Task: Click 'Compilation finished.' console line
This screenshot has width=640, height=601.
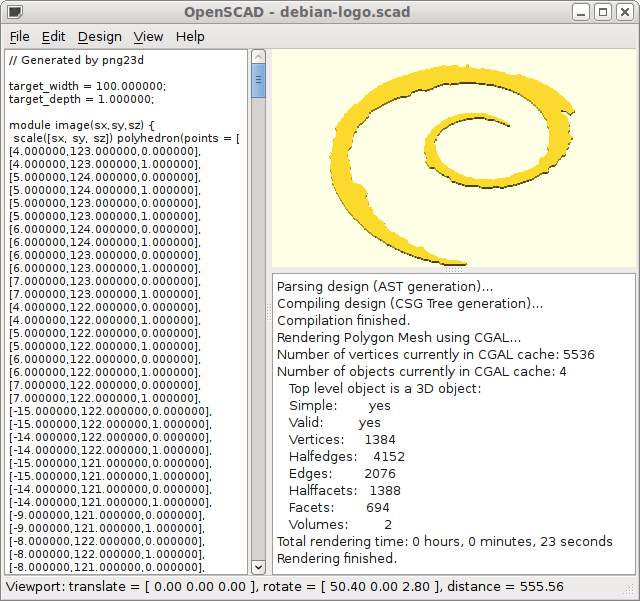Action: pyautogui.click(x=343, y=321)
